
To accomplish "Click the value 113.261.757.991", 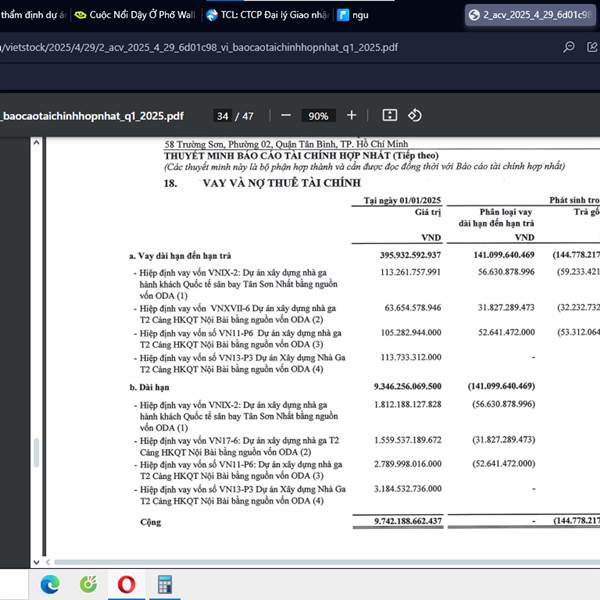I will (410, 272).
